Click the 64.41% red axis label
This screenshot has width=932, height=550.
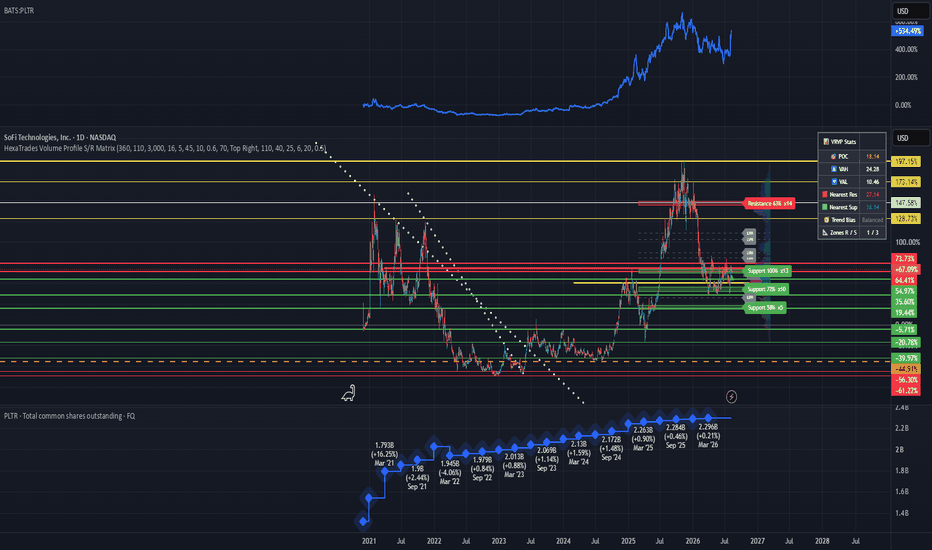point(905,280)
